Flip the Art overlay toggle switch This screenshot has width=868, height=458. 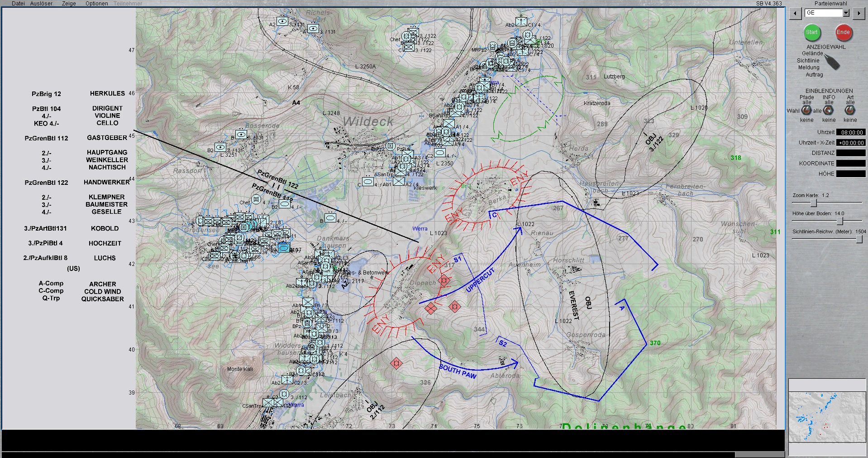click(850, 110)
